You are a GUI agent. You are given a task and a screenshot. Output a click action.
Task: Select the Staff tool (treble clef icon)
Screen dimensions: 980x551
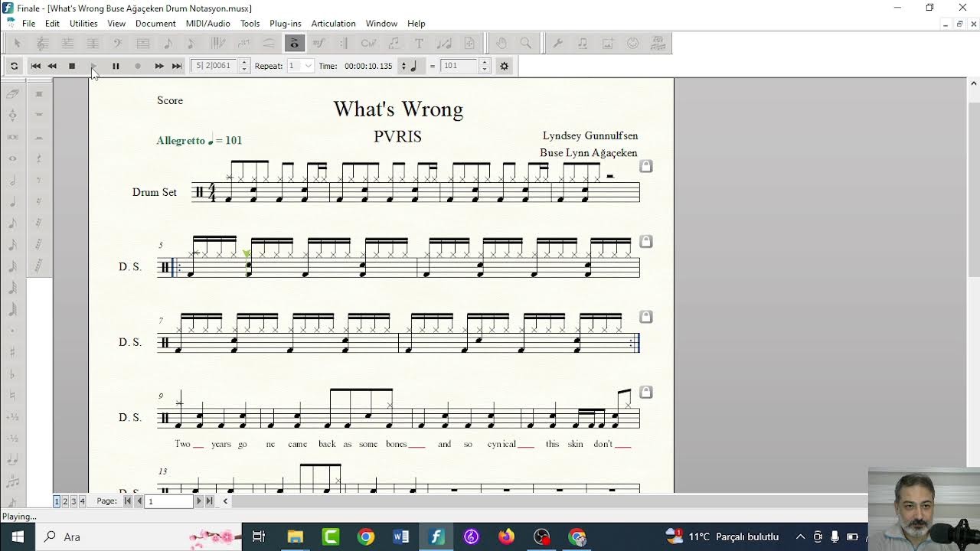click(43, 44)
